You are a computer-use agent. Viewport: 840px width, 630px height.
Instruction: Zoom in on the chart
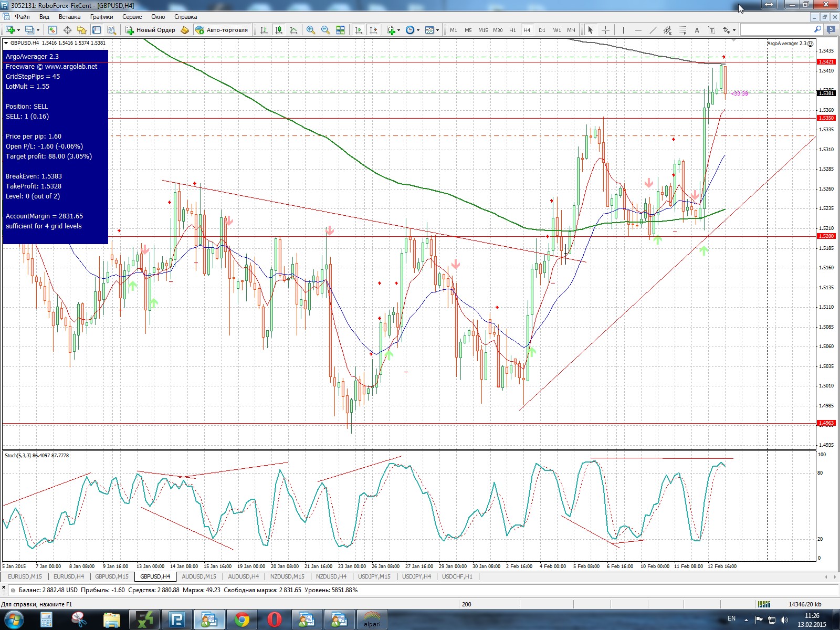coord(311,30)
